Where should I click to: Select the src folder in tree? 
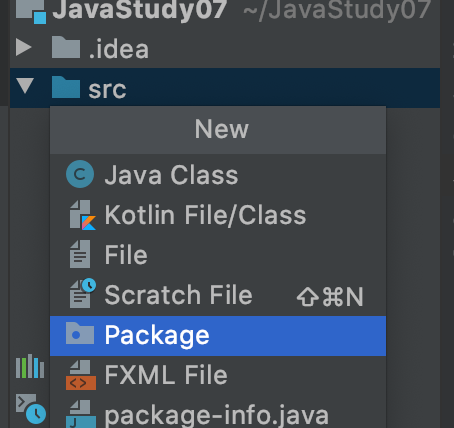click(x=225, y=88)
